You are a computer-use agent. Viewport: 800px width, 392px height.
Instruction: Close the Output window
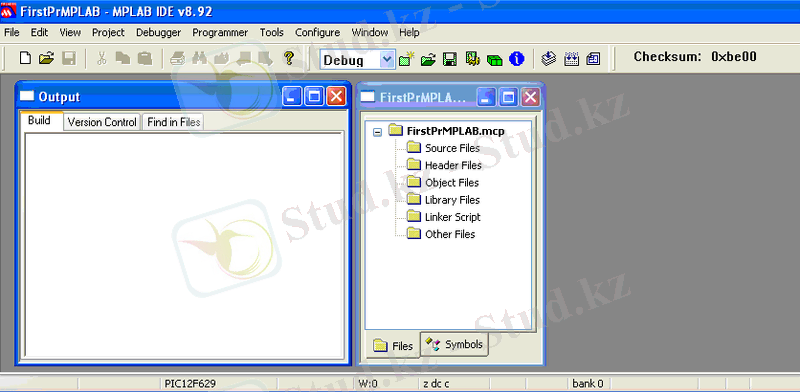336,96
